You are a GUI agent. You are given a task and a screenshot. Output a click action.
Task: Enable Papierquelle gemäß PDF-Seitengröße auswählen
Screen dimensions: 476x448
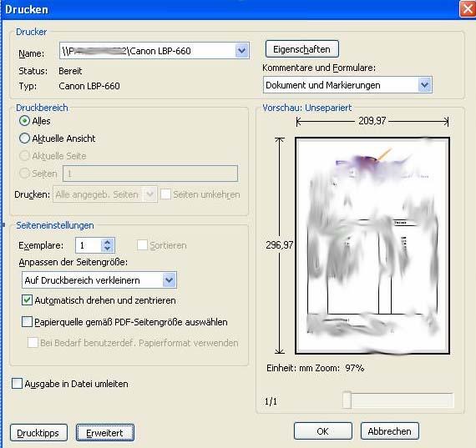[x=27, y=322]
